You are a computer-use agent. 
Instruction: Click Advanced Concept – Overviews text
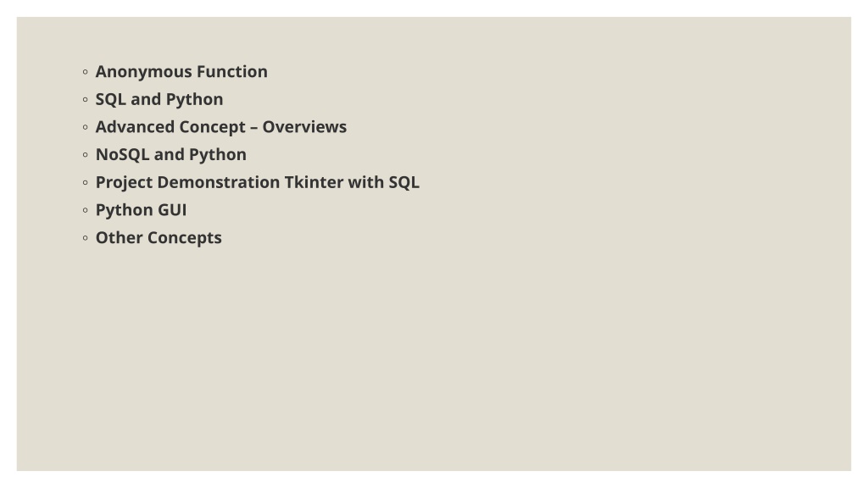pos(221,127)
